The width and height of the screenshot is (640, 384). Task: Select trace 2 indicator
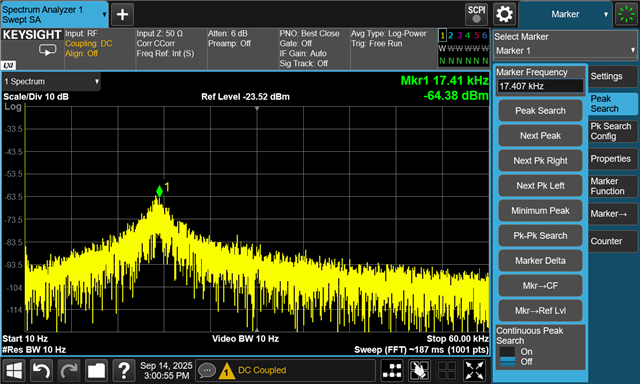click(x=451, y=36)
